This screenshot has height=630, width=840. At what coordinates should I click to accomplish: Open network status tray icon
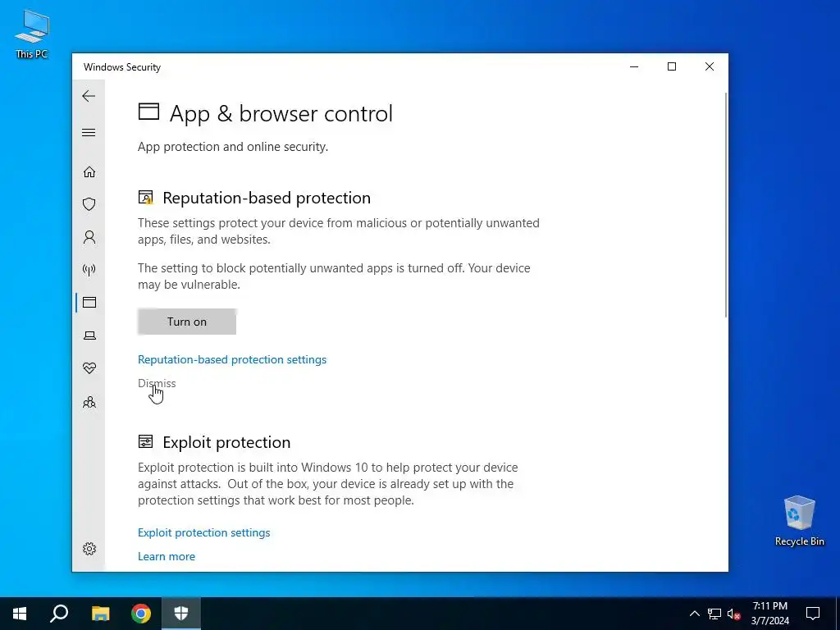pos(714,614)
